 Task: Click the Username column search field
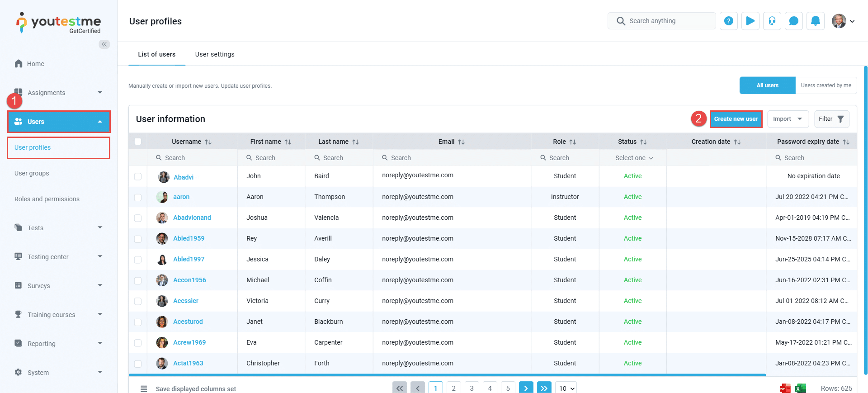coord(193,158)
